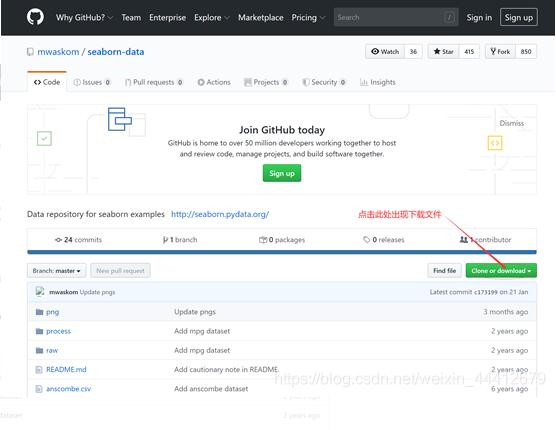Open the mwaskom user profile link
The height and width of the screenshot is (430, 556).
[x=58, y=52]
